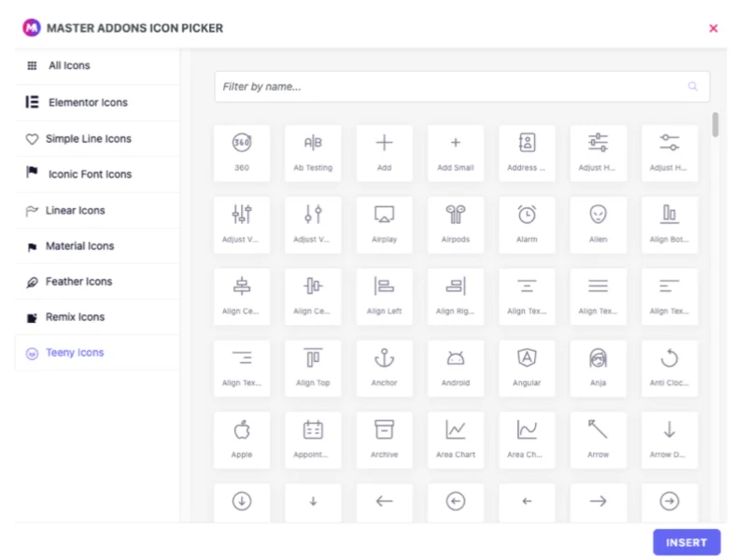
Task: Open Simple Line Icons category
Action: [x=97, y=138]
